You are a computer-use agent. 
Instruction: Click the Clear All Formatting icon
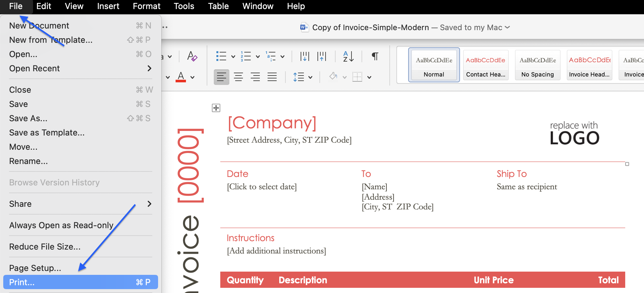192,56
